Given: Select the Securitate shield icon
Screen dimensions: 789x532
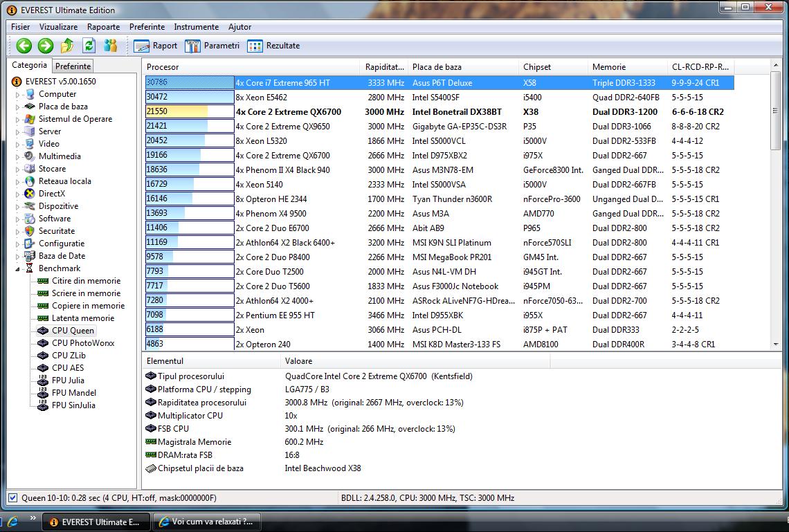Looking at the screenshot, I should [x=30, y=231].
